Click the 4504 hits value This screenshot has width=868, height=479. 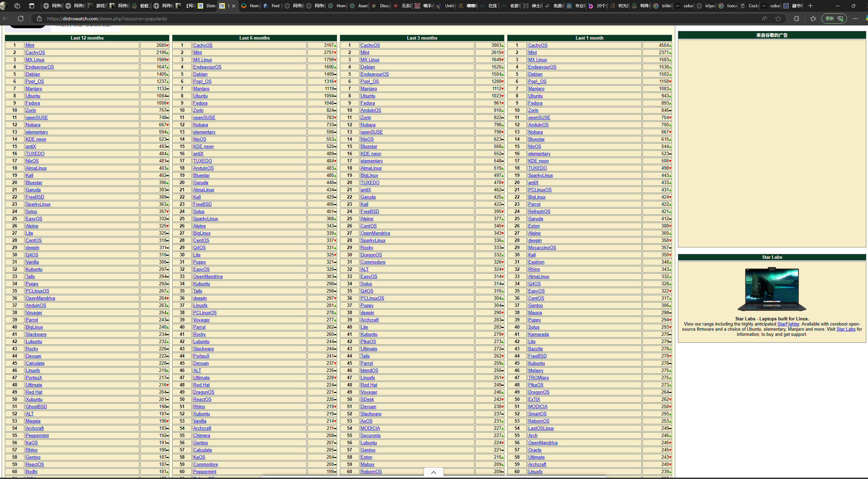click(x=663, y=45)
